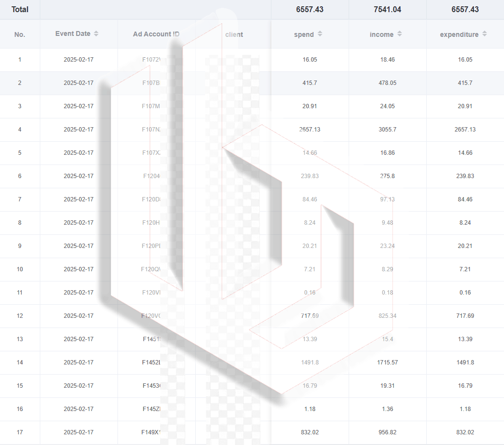
Task: Click the client column header
Action: (x=234, y=34)
